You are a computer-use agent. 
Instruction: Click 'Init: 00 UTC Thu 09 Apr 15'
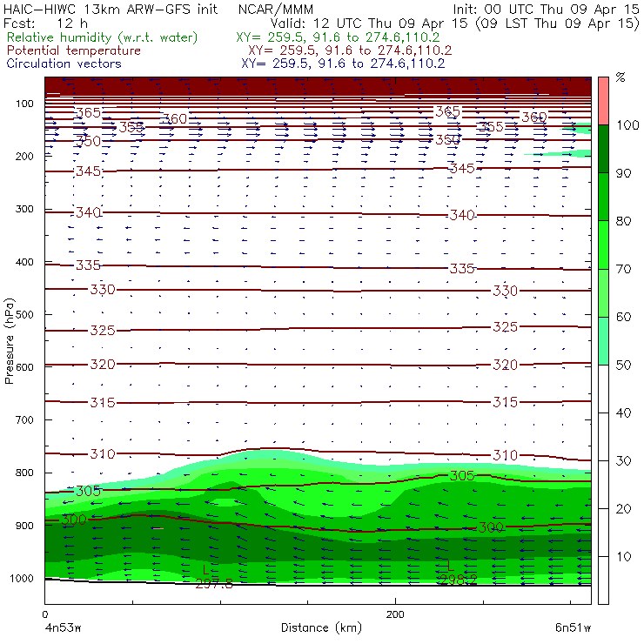(546, 10)
